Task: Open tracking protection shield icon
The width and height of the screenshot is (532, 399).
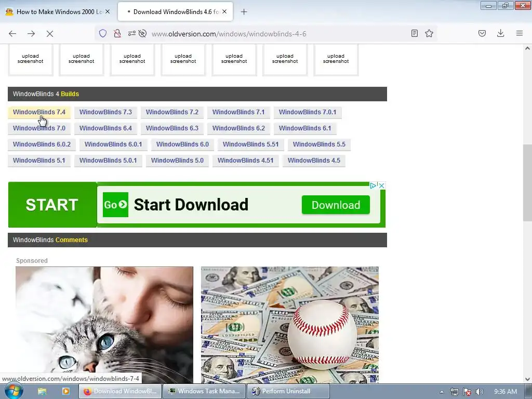Action: [x=103, y=33]
